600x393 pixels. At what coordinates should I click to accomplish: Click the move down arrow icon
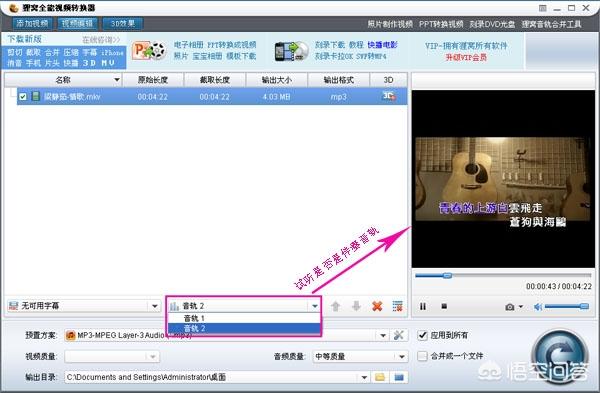pyautogui.click(x=356, y=306)
